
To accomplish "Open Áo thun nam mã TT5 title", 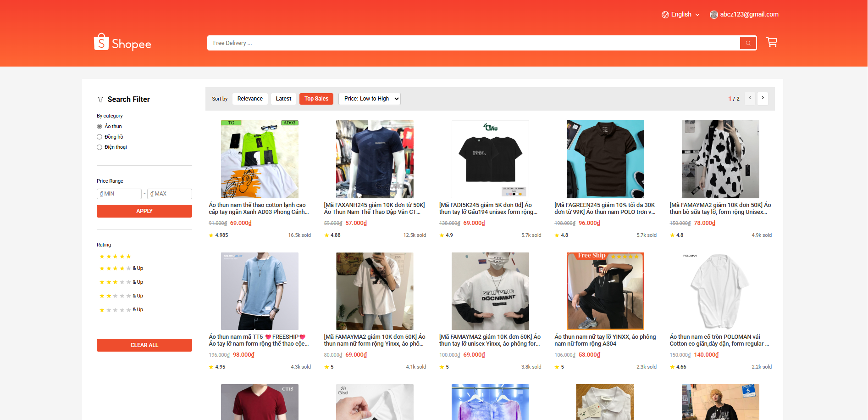I will tap(259, 341).
